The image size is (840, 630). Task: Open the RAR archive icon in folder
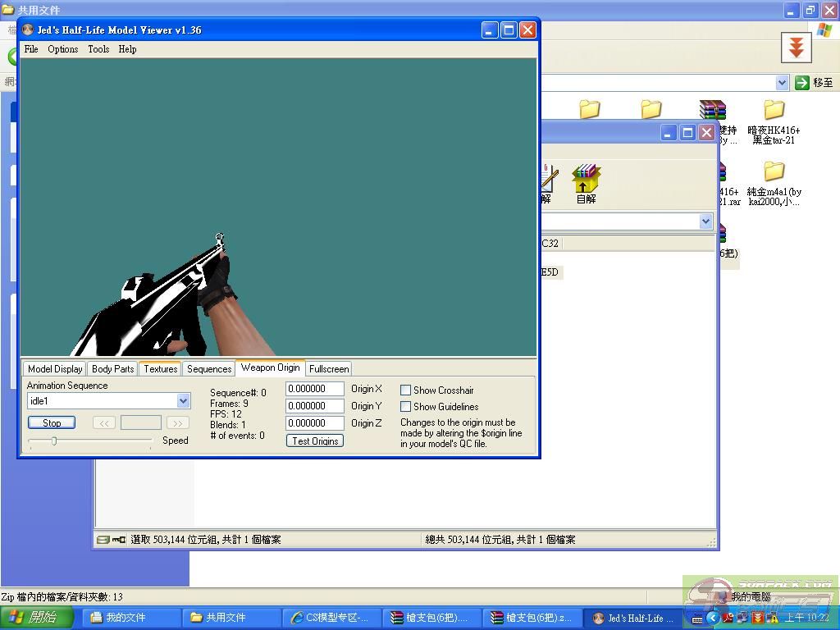tap(712, 110)
